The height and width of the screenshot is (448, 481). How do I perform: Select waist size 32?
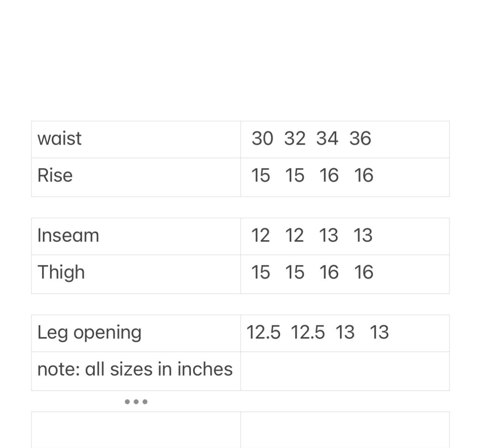[x=295, y=139]
